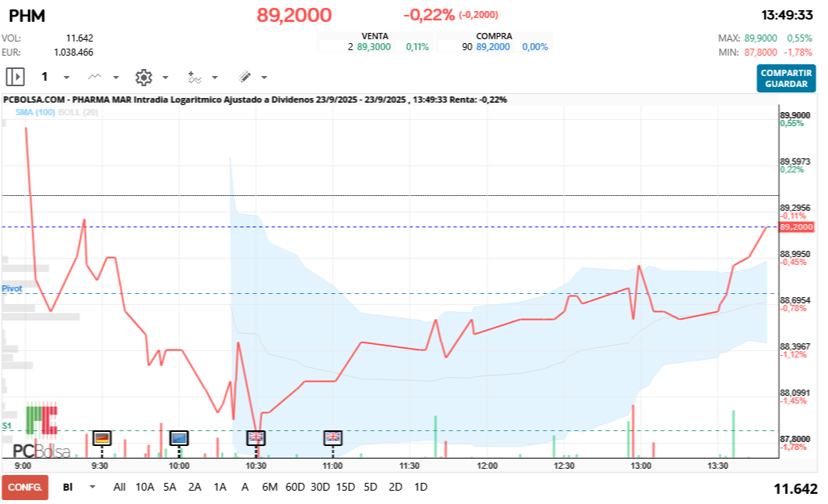Click the UK flag marker at 11:00
This screenshot has height=504, width=828.
tap(332, 437)
